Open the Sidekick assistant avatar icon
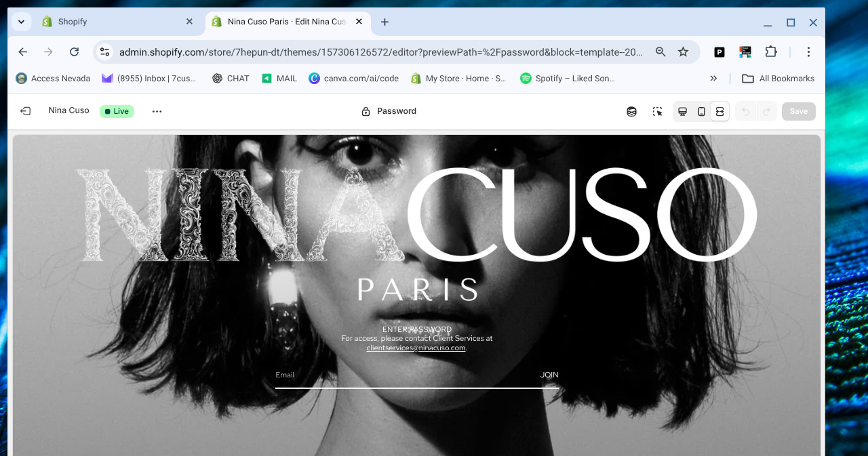This screenshot has width=868, height=456. (x=631, y=112)
